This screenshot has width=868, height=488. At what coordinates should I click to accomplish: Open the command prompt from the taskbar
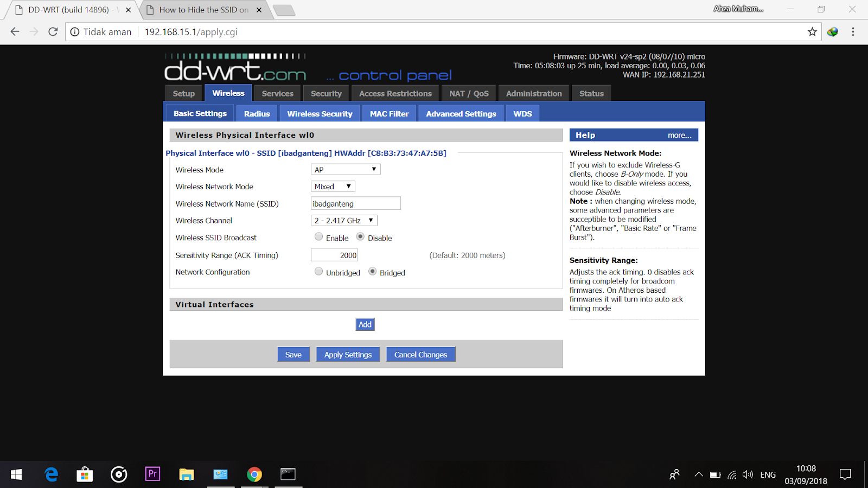(x=288, y=474)
